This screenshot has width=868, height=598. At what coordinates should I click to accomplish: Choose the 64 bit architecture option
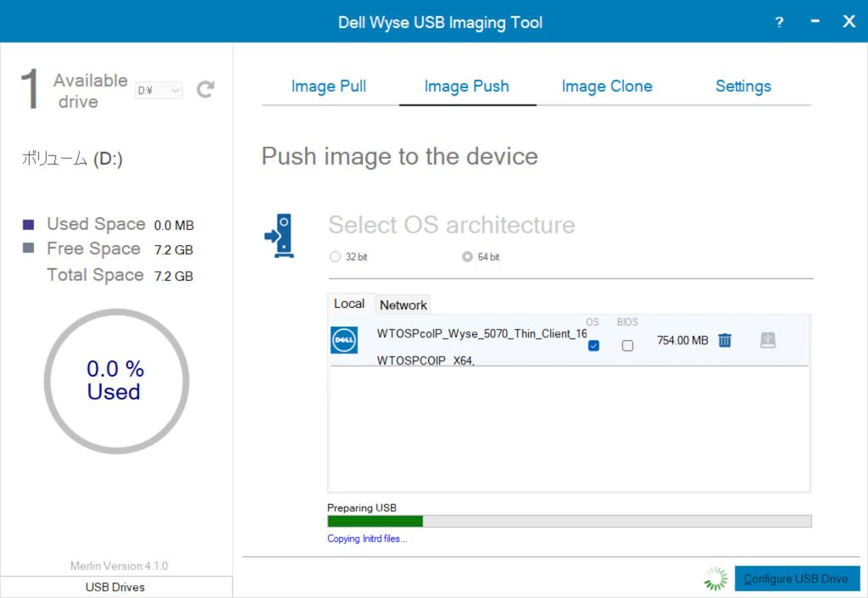click(x=467, y=256)
